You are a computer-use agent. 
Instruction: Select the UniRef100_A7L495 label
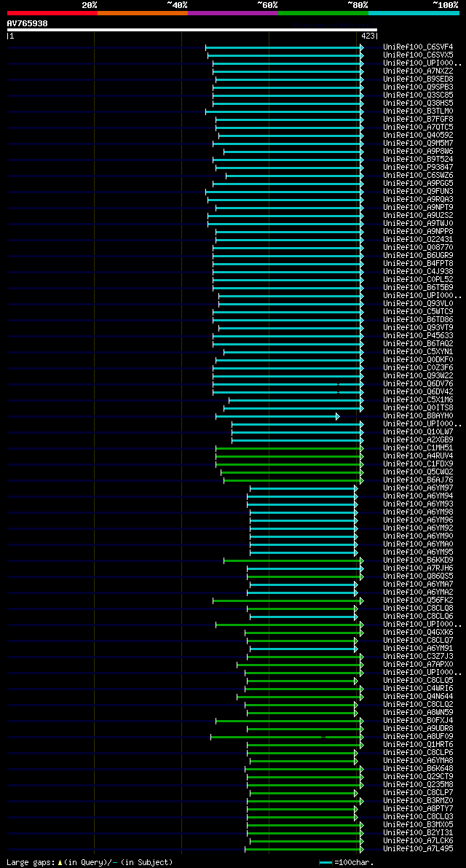[418, 850]
